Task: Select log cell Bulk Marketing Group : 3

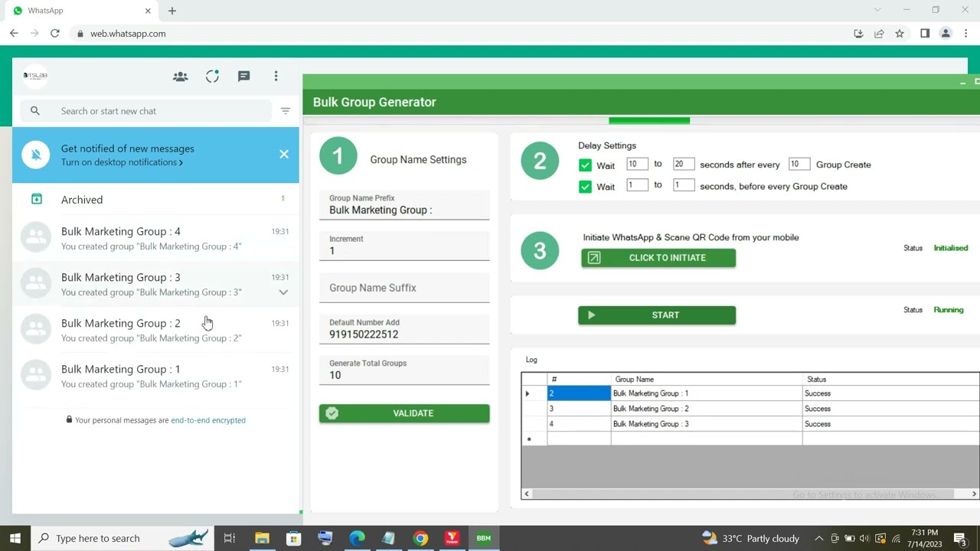Action: (x=707, y=424)
